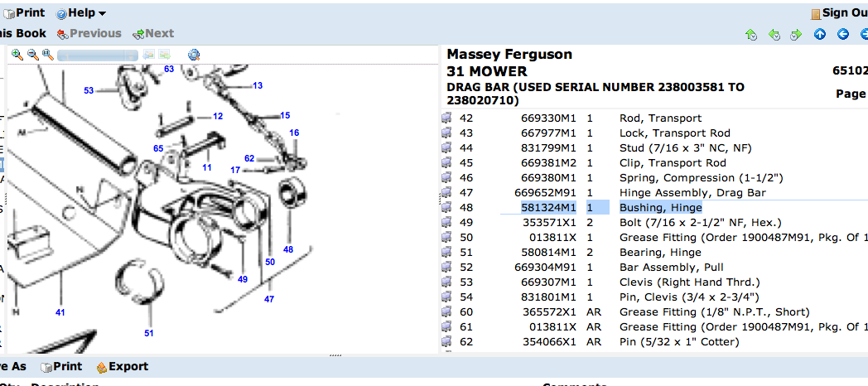Click description Lock, Transport Rod
This screenshot has width=868, height=386.
point(675,133)
